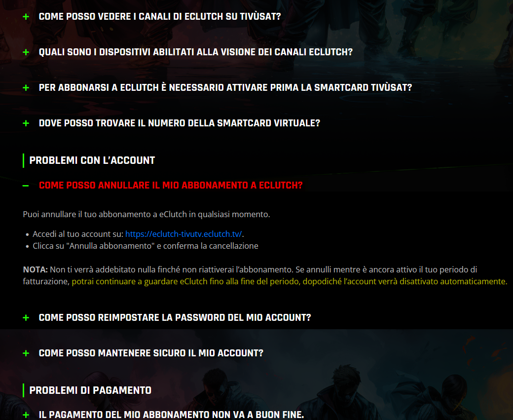Image resolution: width=513 pixels, height=420 pixels.
Task: Click plus icon beside mantenere sicuro account question
Action: click(26, 353)
